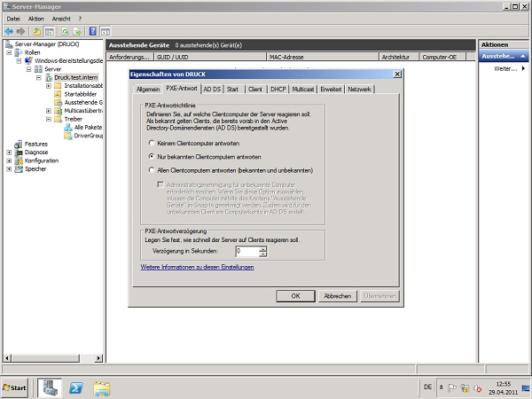Open the Datei menu
532x399 pixels.
(13, 19)
